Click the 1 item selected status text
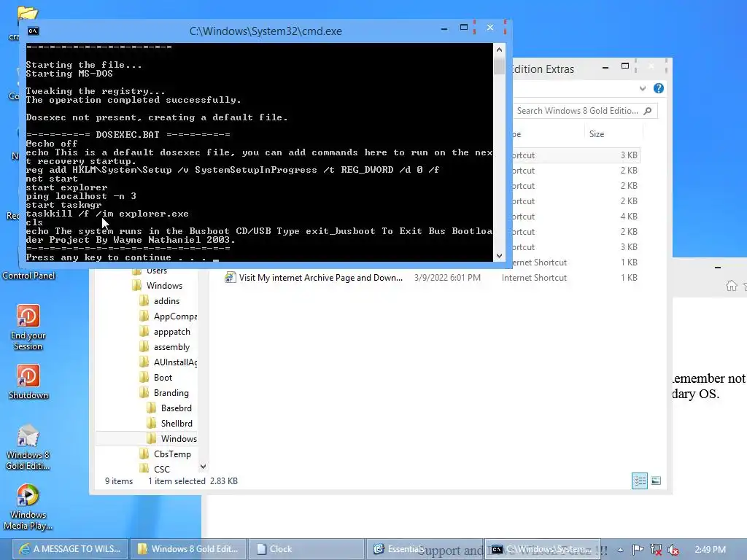747x560 pixels. (177, 481)
